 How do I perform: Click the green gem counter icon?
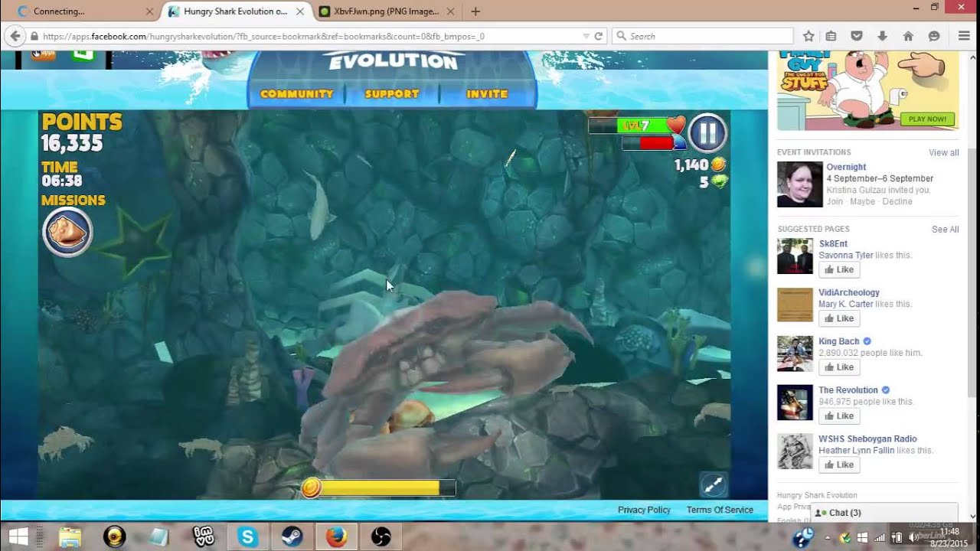click(x=719, y=182)
